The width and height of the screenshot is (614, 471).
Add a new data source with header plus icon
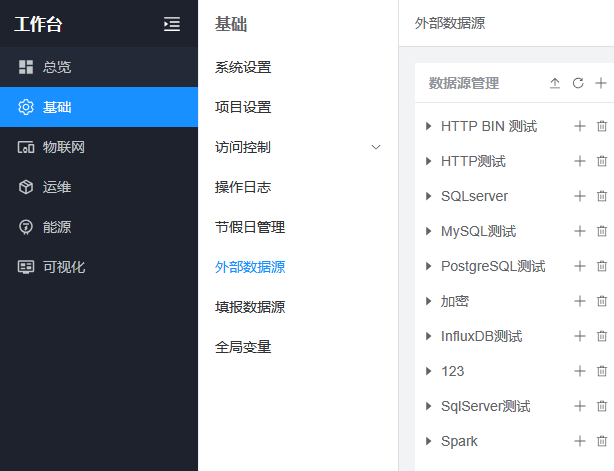tap(601, 84)
